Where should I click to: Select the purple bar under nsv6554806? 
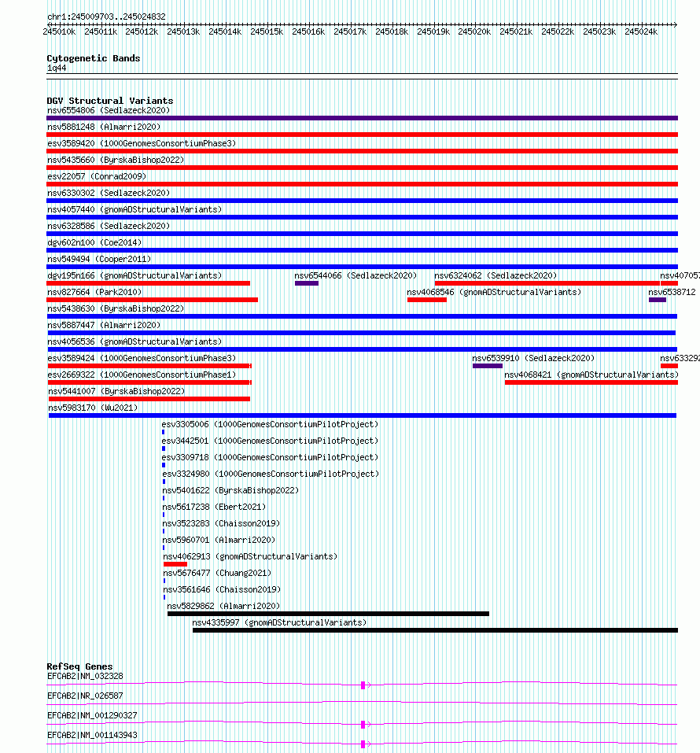tap(362, 118)
